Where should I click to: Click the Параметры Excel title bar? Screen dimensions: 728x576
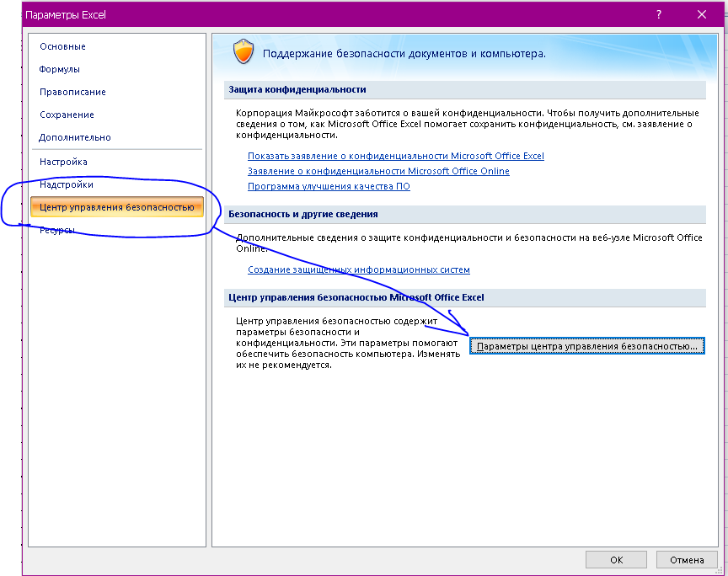pyautogui.click(x=337, y=14)
